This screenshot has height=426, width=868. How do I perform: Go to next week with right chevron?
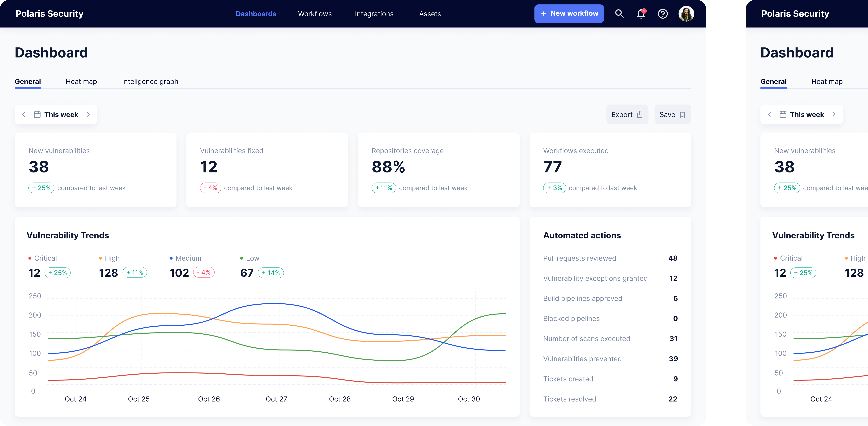click(x=88, y=115)
